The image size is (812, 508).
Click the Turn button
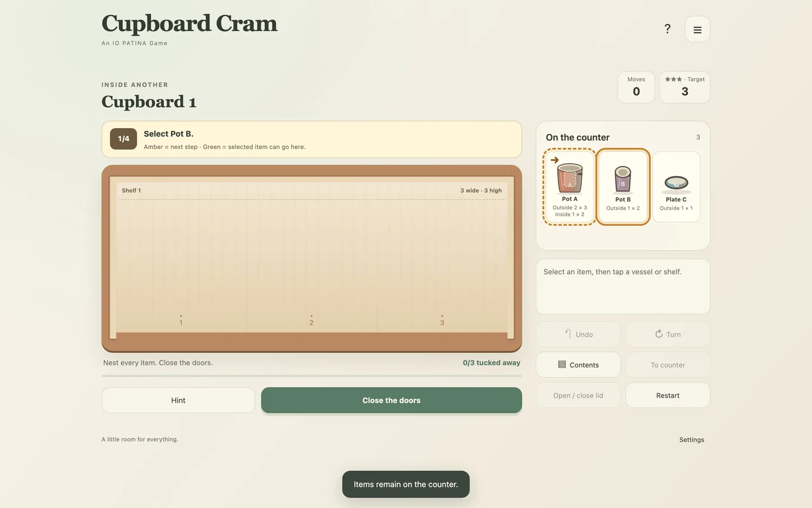[668, 334]
